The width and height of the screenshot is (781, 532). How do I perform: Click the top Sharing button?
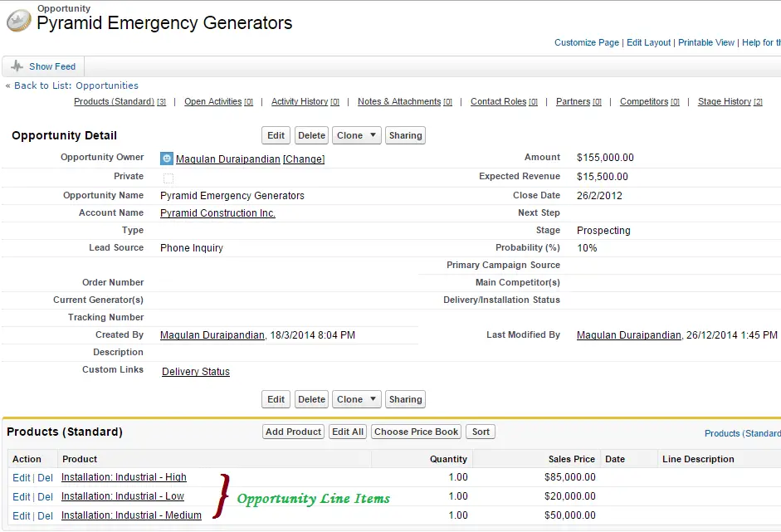coord(406,135)
